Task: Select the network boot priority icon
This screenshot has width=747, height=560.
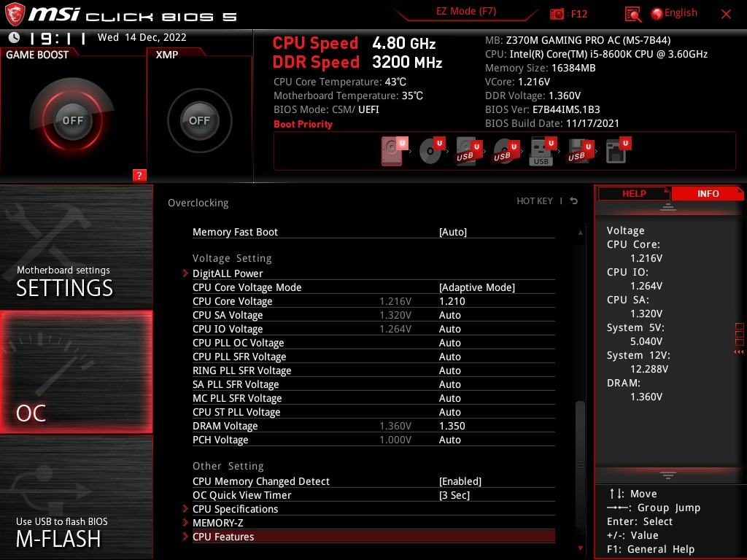Action: 618,151
